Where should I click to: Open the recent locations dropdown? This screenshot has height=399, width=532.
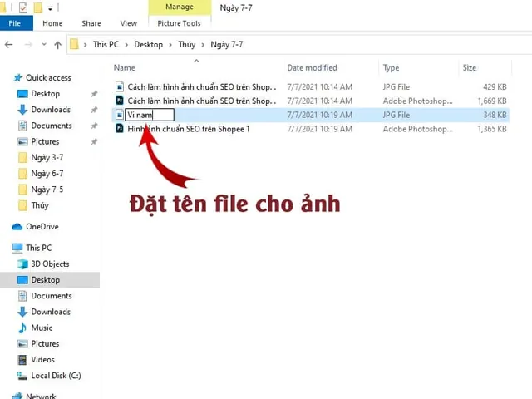click(44, 44)
